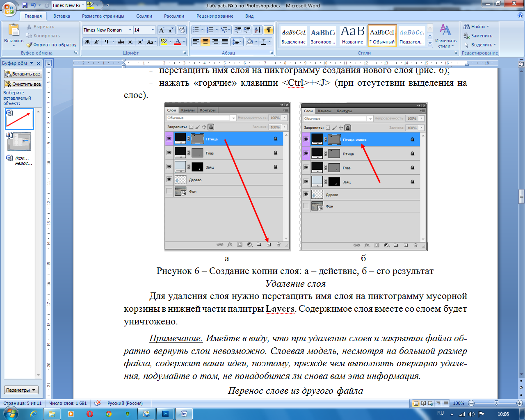
Task: Open the font size dropdown showing 14
Action: click(153, 30)
